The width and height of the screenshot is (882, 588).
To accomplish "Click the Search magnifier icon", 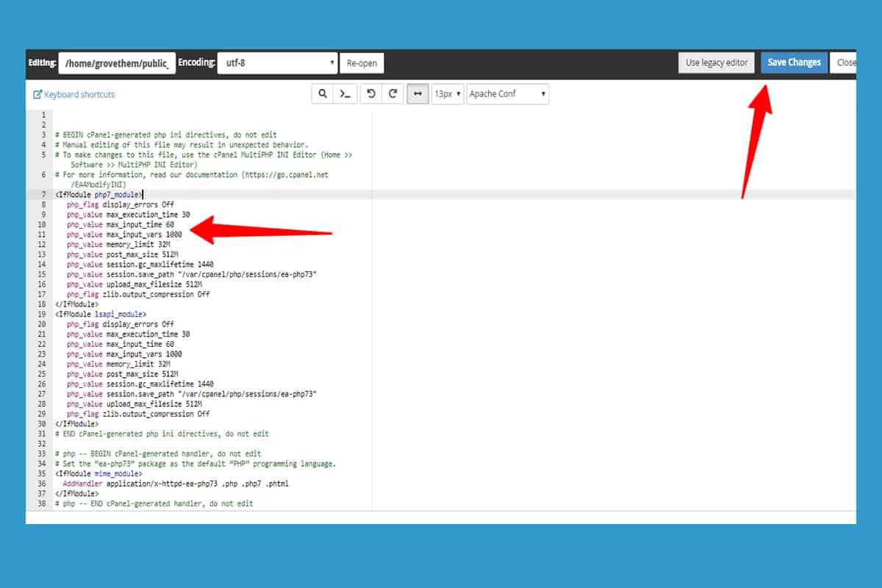I will point(322,94).
